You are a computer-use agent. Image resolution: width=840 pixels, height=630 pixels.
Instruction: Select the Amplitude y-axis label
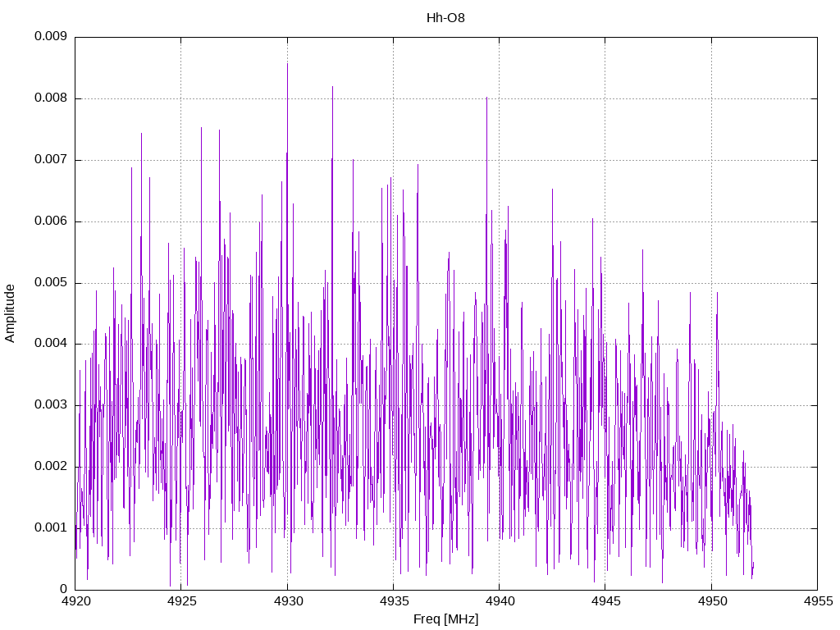[10, 313]
